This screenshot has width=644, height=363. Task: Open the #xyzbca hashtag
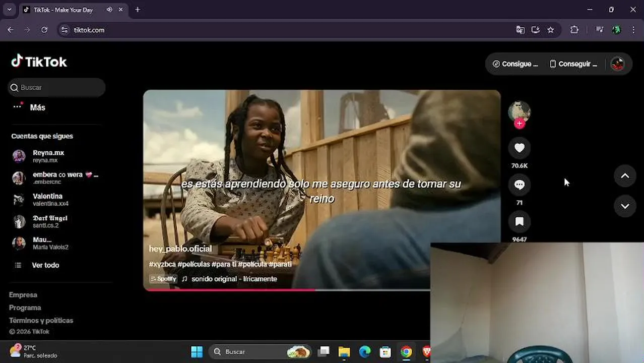[162, 264]
